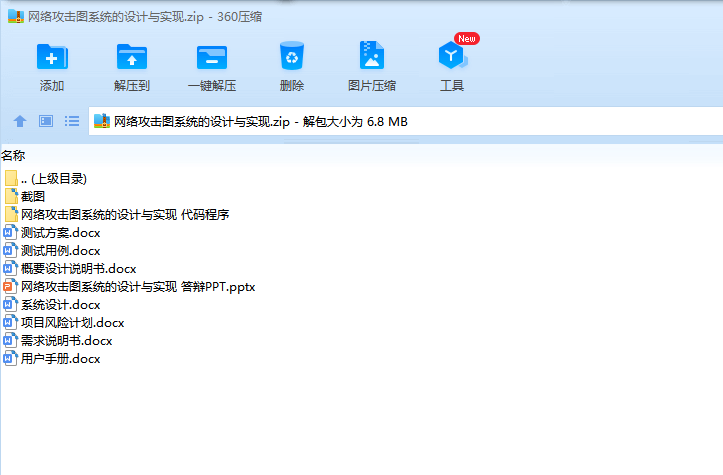
Task: Select file name 测试用例.docx
Action: point(60,250)
